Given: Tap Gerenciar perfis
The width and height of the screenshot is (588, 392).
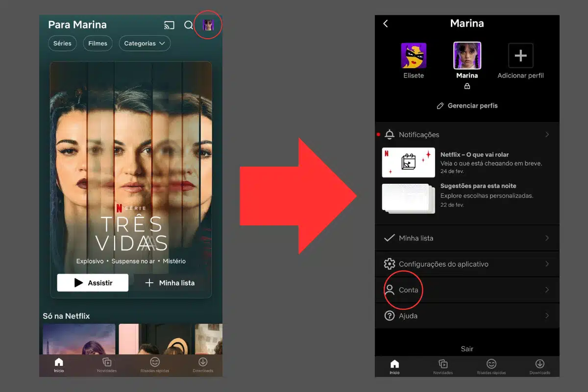Looking at the screenshot, I should [467, 106].
